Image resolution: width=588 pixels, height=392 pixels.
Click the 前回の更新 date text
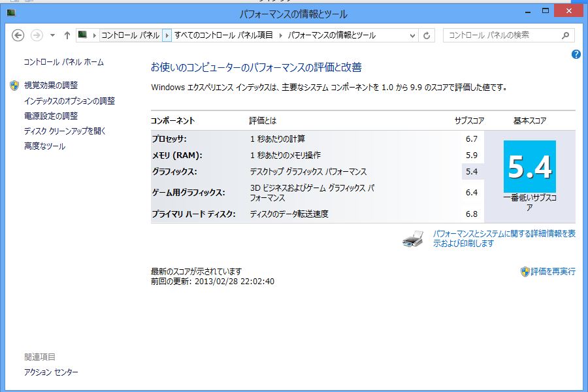tap(212, 282)
